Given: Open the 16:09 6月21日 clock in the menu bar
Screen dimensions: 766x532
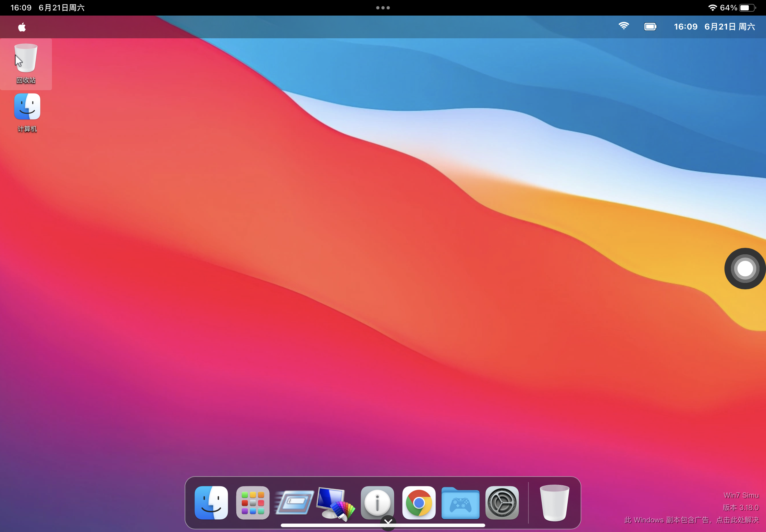Looking at the screenshot, I should coord(714,27).
